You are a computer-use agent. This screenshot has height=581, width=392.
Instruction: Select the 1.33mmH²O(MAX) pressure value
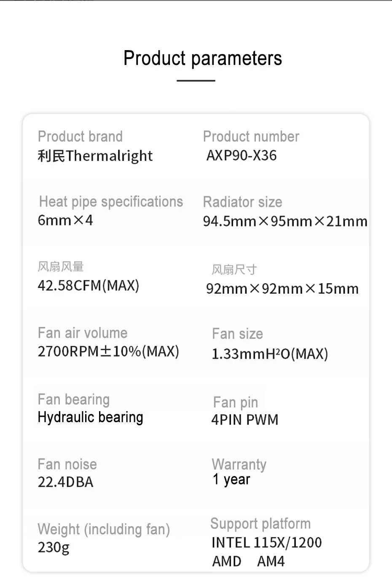[x=269, y=354]
